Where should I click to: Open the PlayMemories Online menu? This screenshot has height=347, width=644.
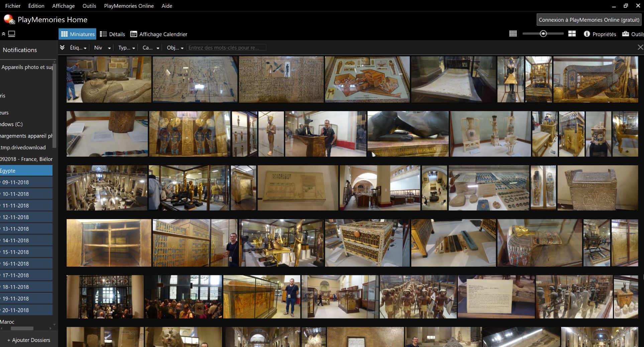129,6
